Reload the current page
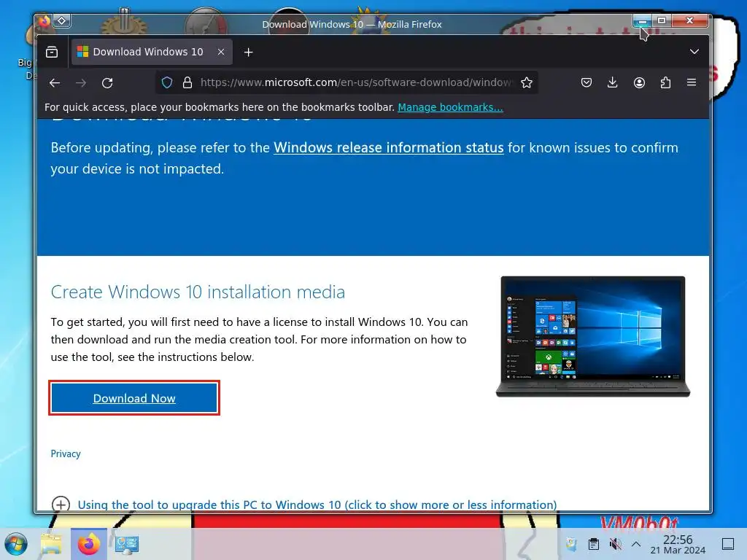747x560 pixels. pyautogui.click(x=107, y=83)
